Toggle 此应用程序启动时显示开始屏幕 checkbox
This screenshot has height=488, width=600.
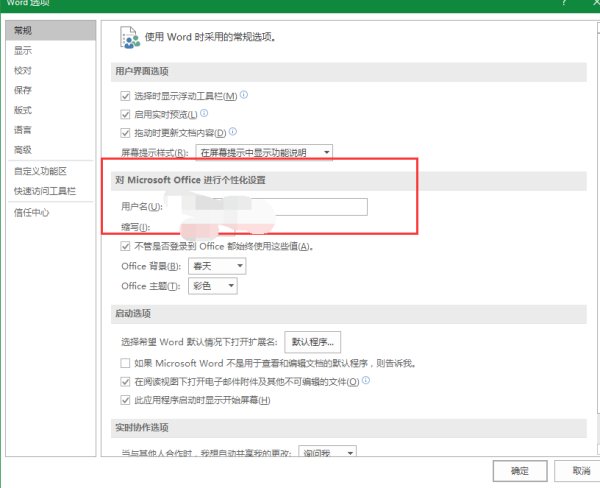(125, 400)
